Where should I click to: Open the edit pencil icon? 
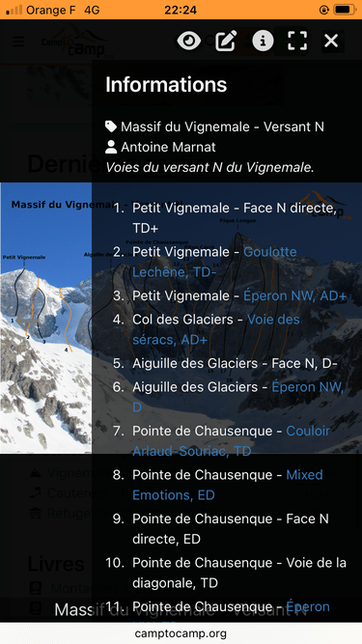point(226,41)
